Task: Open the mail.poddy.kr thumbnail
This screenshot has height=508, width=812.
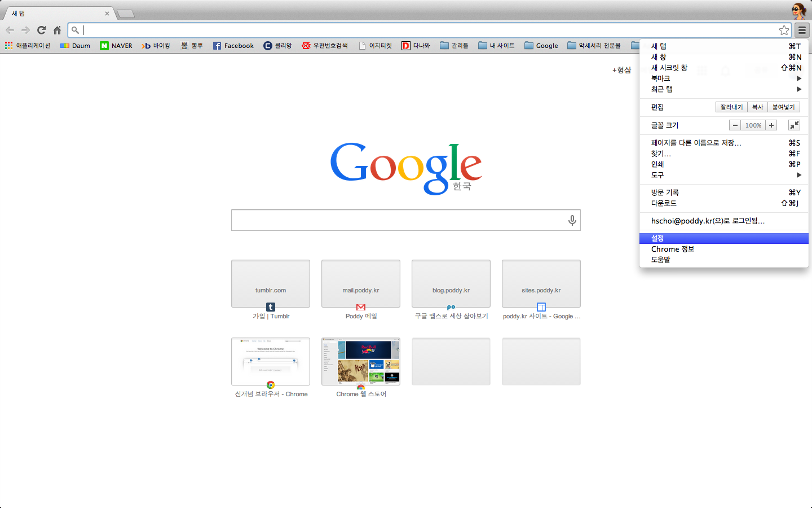Action: [361, 284]
